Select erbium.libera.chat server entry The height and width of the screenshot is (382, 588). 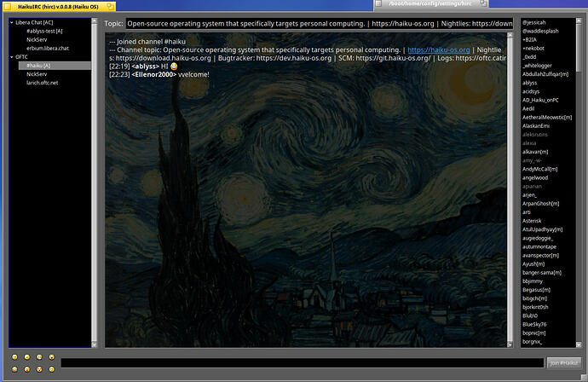click(x=48, y=49)
